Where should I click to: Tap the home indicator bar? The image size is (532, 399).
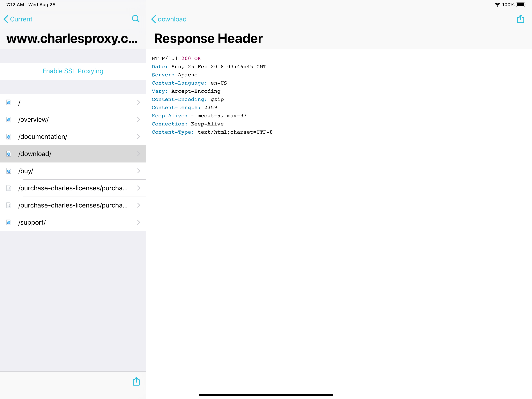point(266,395)
